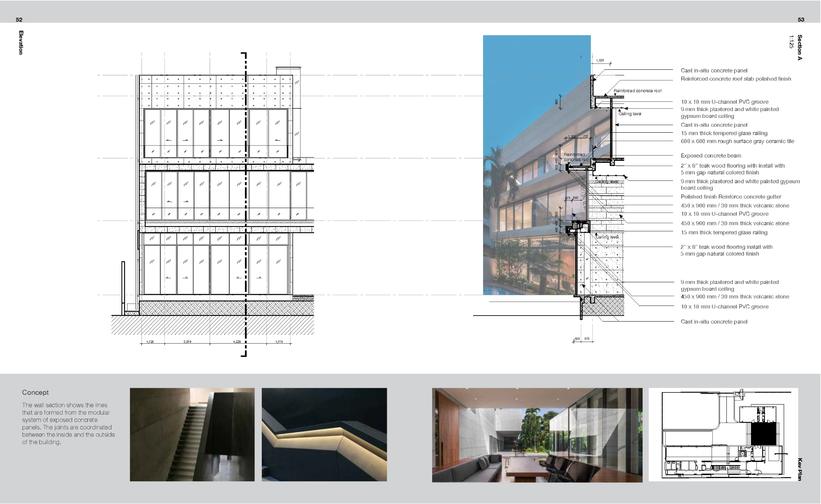Click the illuminated handrail detail photo
821x504 pixels.
(324, 434)
